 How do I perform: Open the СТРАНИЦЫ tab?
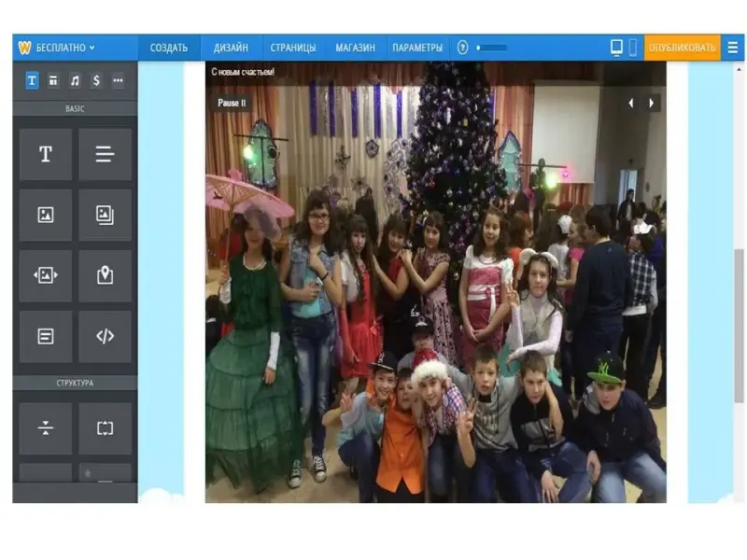pyautogui.click(x=293, y=48)
